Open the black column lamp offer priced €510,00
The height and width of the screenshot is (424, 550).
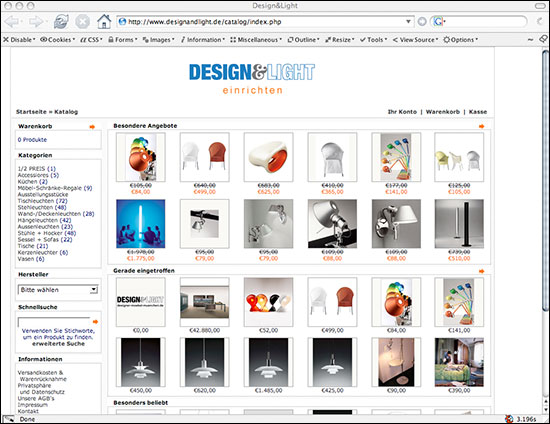(x=459, y=224)
